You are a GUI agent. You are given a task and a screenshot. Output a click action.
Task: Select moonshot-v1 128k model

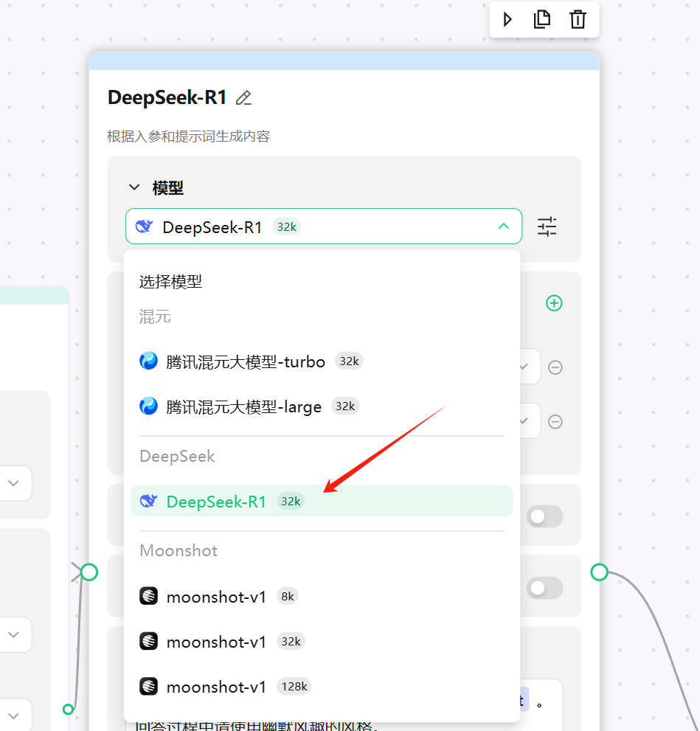[x=322, y=687]
